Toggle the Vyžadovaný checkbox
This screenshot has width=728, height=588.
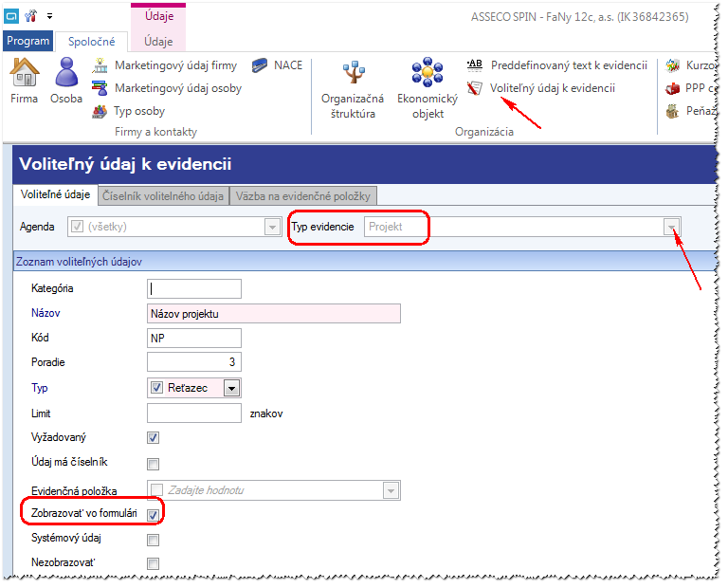(154, 438)
